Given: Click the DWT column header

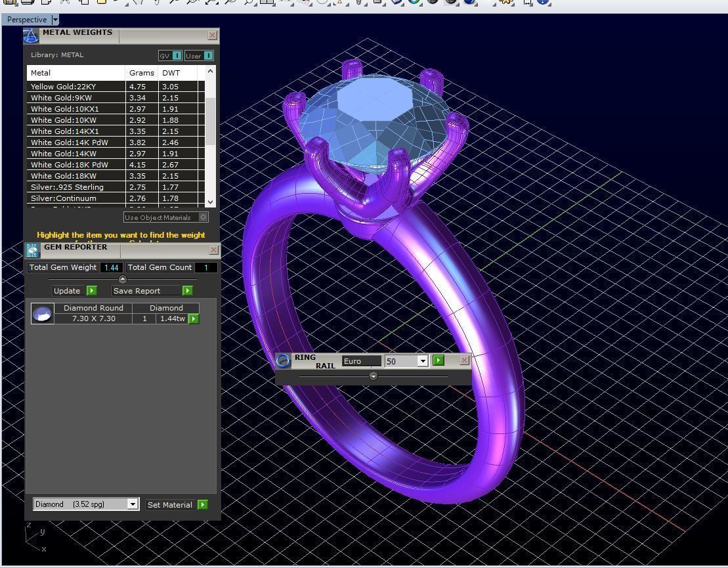Looking at the screenshot, I should tap(177, 73).
